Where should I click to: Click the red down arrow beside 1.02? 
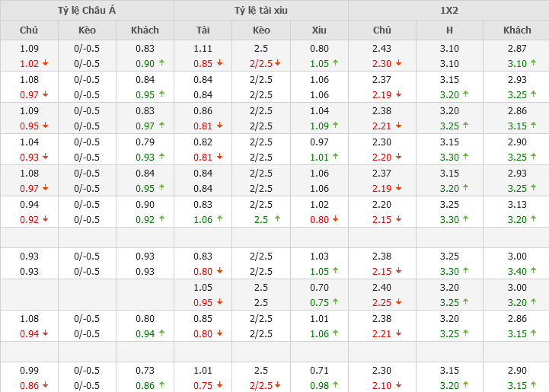pyautogui.click(x=45, y=64)
